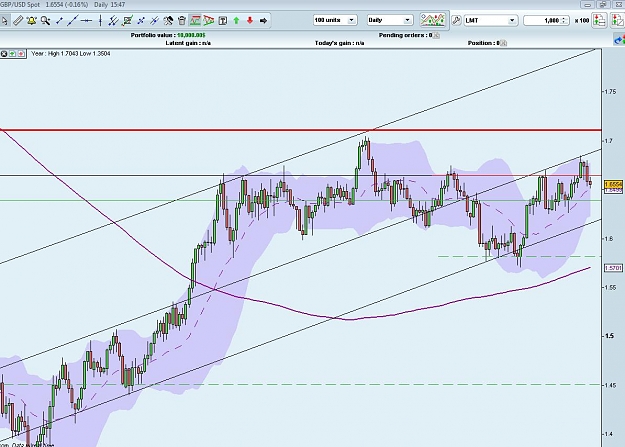Viewport: 625px width, 447px height.
Task: Open the wrench chart properties icon
Action: 456,20
